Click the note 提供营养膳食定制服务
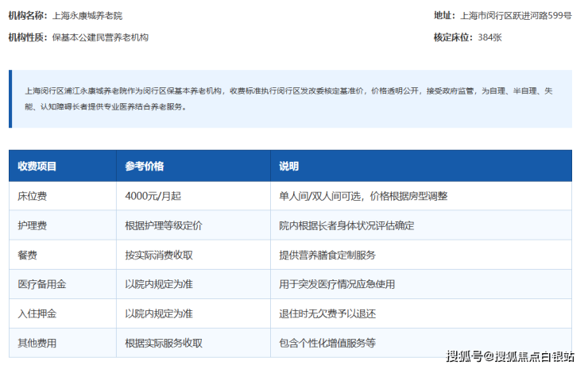Screen dimensions: 588x369 tap(327, 255)
